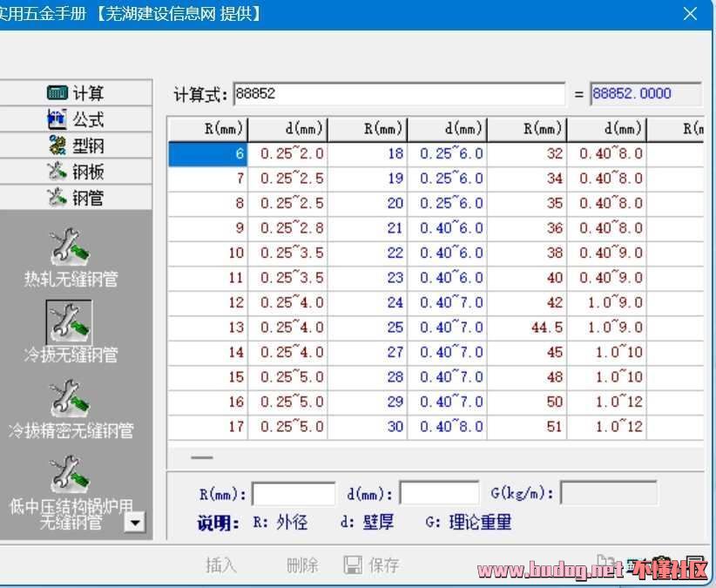
Task: Open the 公式 formula tab
Action: coord(76,119)
